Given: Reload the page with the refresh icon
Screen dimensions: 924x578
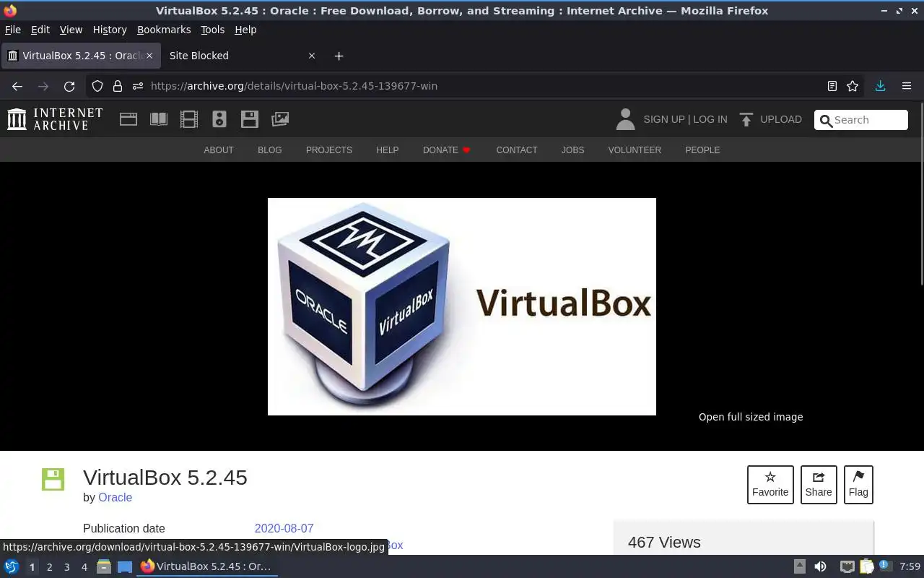Looking at the screenshot, I should click(69, 86).
